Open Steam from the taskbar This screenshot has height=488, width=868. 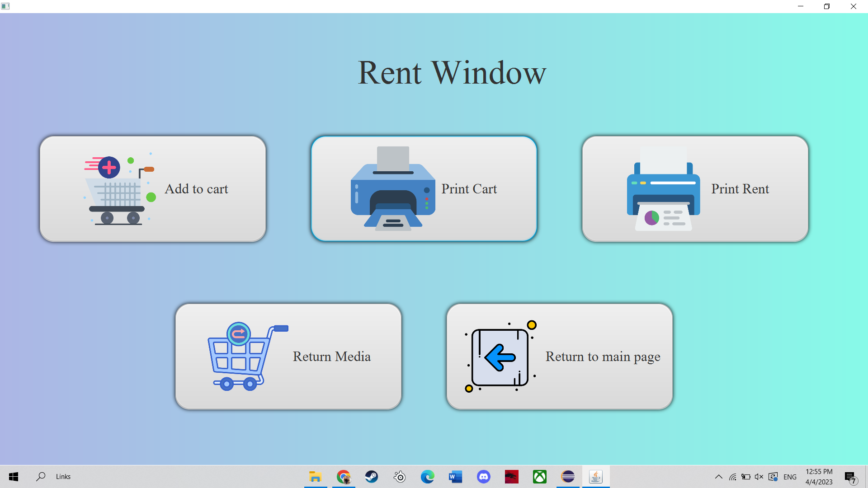(372, 477)
